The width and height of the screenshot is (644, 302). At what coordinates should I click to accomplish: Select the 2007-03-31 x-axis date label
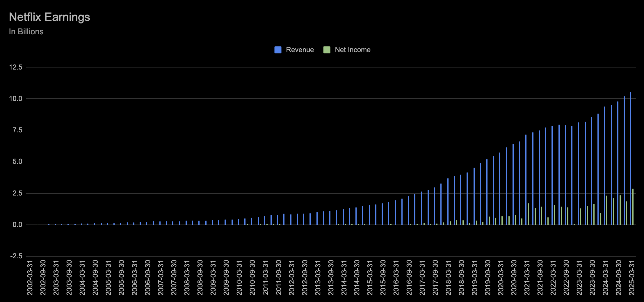[x=161, y=278]
